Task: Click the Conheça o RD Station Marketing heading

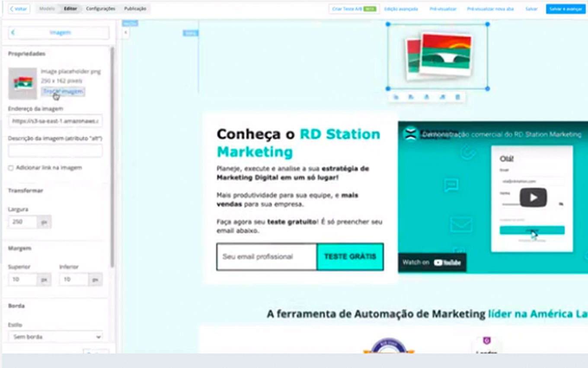Action: [x=298, y=143]
